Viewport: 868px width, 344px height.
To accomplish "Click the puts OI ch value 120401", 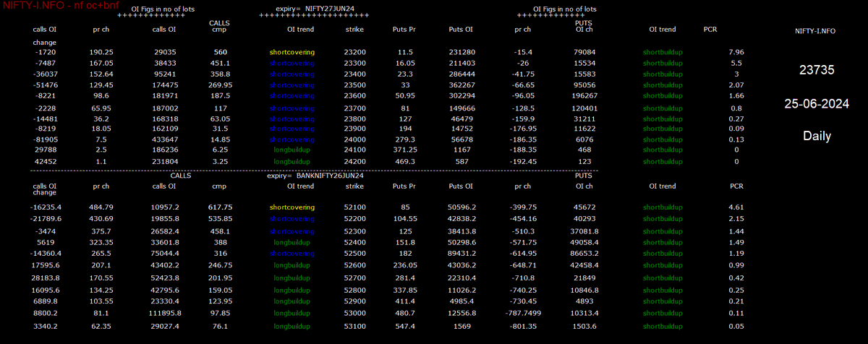I will (584, 108).
